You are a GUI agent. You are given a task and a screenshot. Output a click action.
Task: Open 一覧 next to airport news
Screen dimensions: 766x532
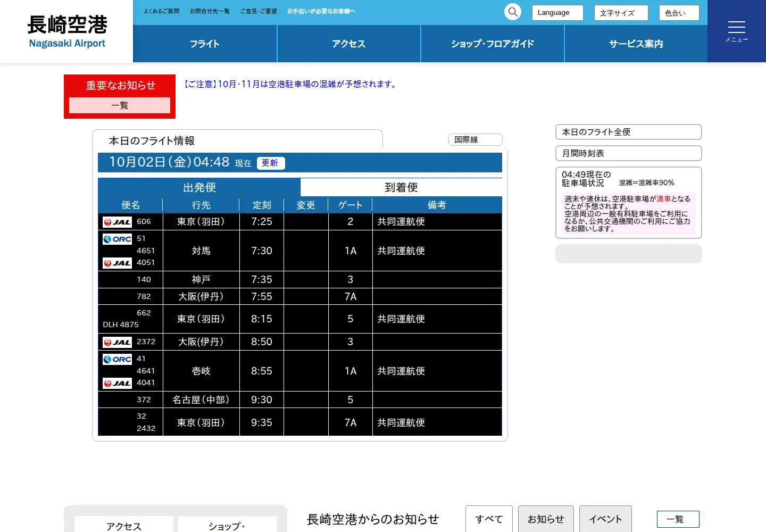tap(678, 519)
